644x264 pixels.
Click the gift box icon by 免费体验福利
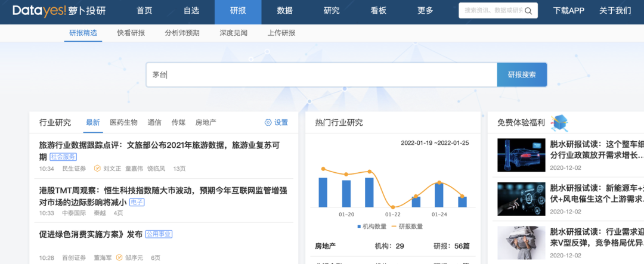point(559,122)
